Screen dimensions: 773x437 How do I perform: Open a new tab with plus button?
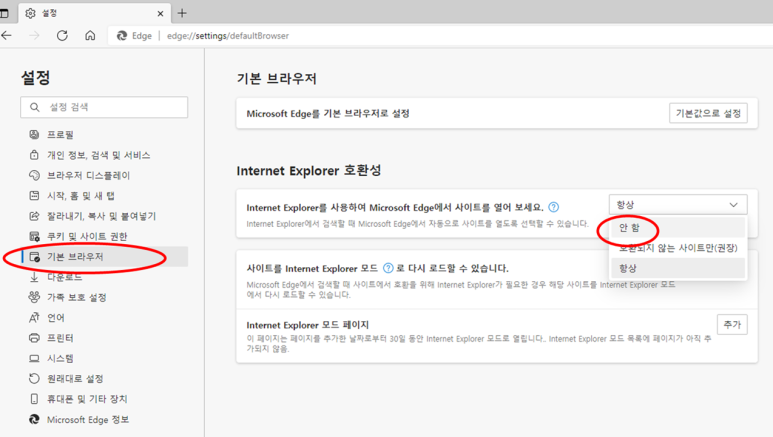tap(182, 13)
